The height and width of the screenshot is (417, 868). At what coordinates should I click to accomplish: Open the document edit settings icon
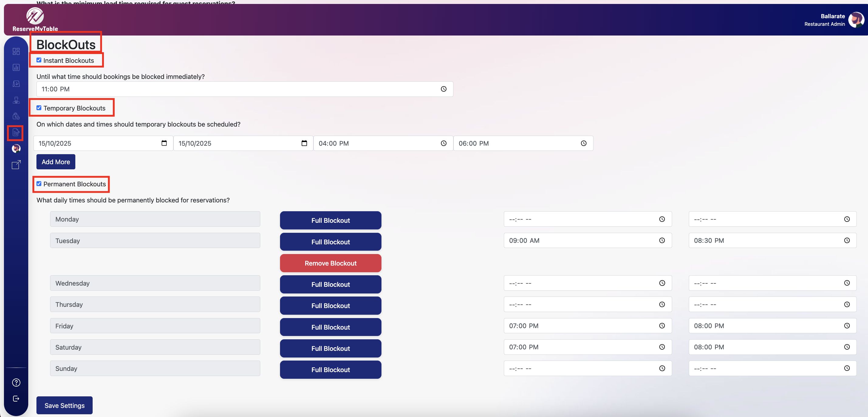tap(16, 132)
